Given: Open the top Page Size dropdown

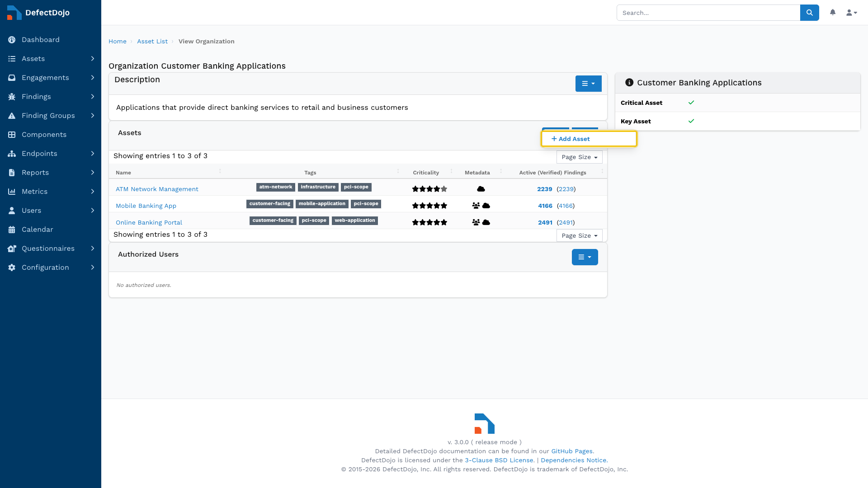Looking at the screenshot, I should (x=580, y=157).
